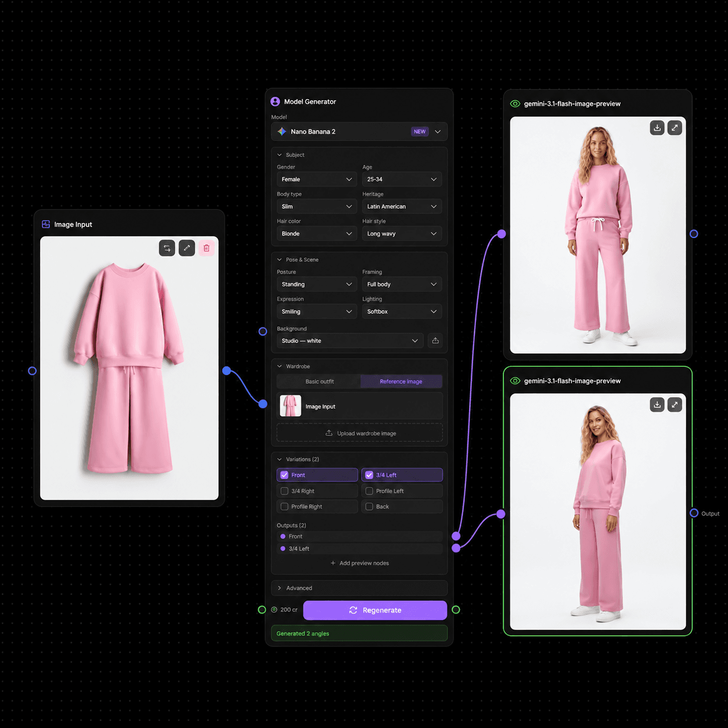The height and width of the screenshot is (728, 728).
Task: Click the Nano Banana 2 sparkle icon
Action: click(282, 132)
